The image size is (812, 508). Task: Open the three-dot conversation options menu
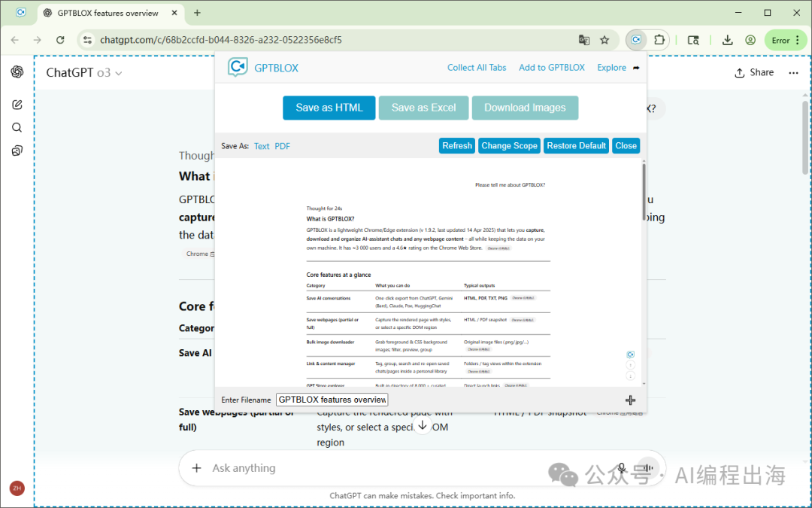click(x=793, y=72)
